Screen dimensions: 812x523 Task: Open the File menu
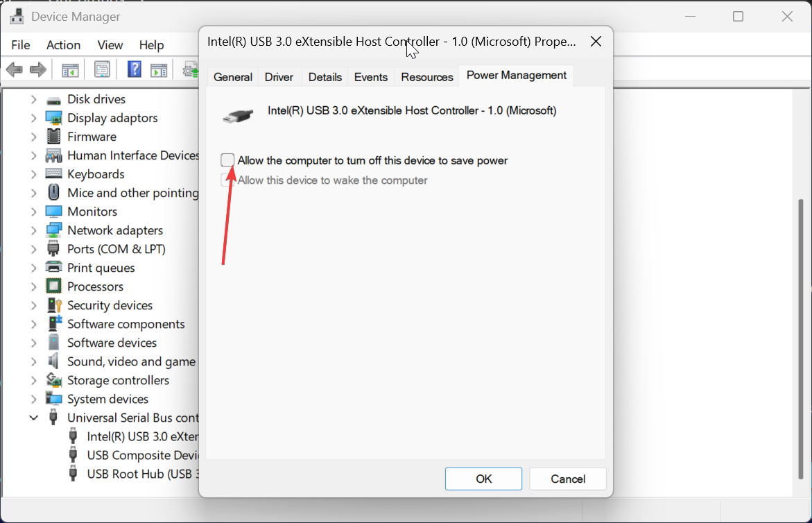pos(21,45)
